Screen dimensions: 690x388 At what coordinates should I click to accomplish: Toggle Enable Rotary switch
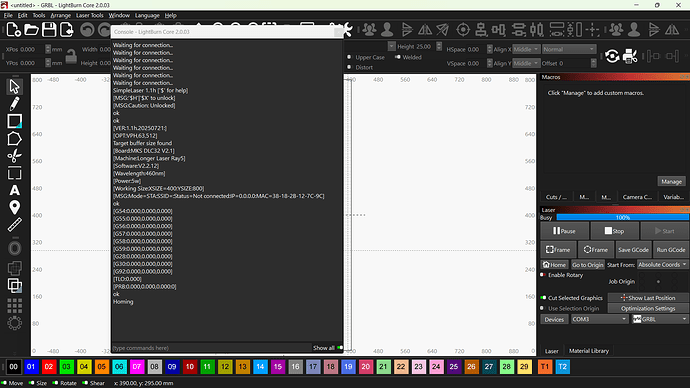(x=543, y=275)
